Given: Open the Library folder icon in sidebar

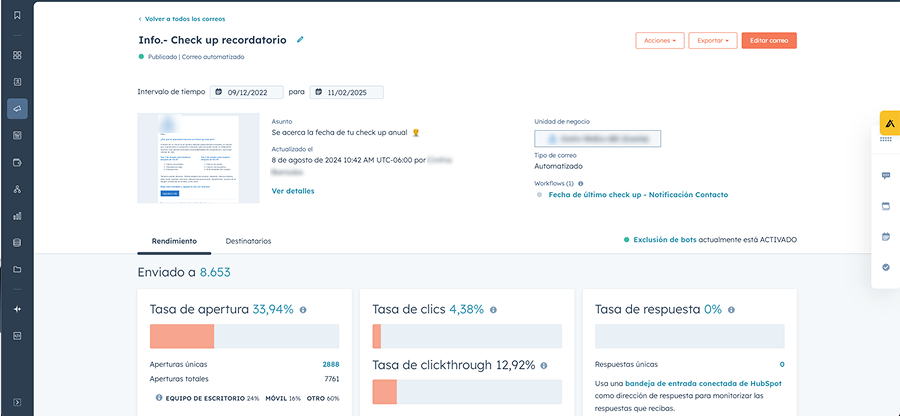Looking at the screenshot, I should (17, 270).
